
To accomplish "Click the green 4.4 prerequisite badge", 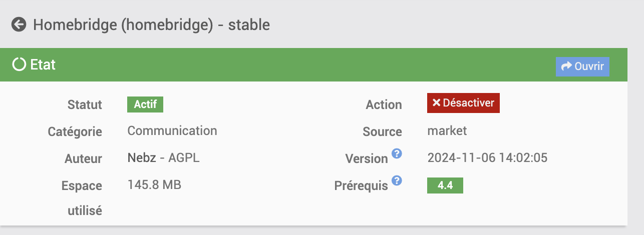I will coord(445,185).
